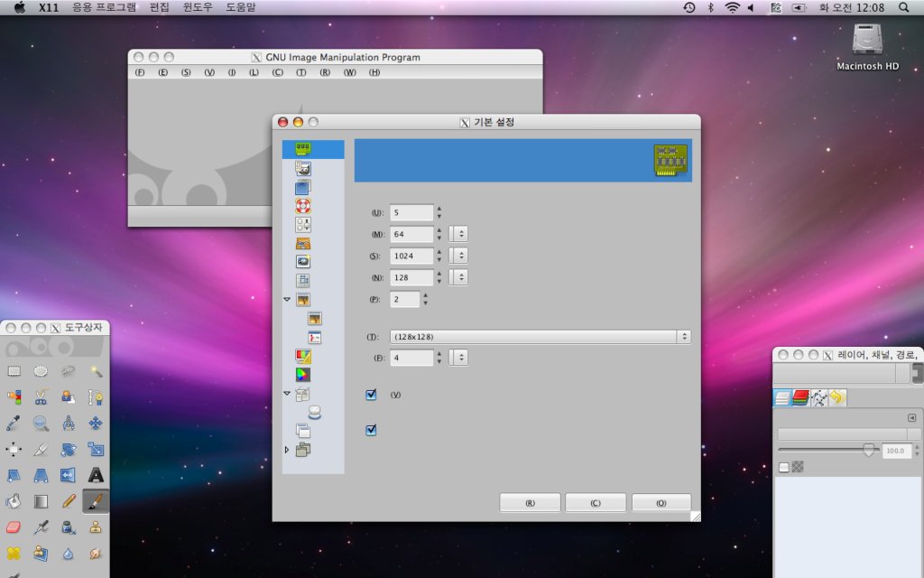
Task: Collapse the Image Windows tree category
Action: (x=287, y=300)
